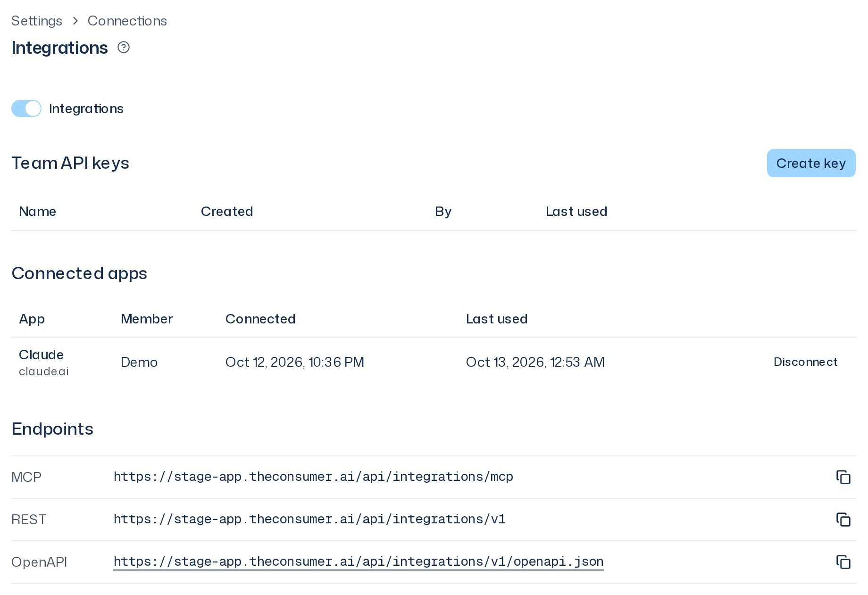The height and width of the screenshot is (595, 868).
Task: Select the REST endpoint URL text
Action: pyautogui.click(x=309, y=519)
